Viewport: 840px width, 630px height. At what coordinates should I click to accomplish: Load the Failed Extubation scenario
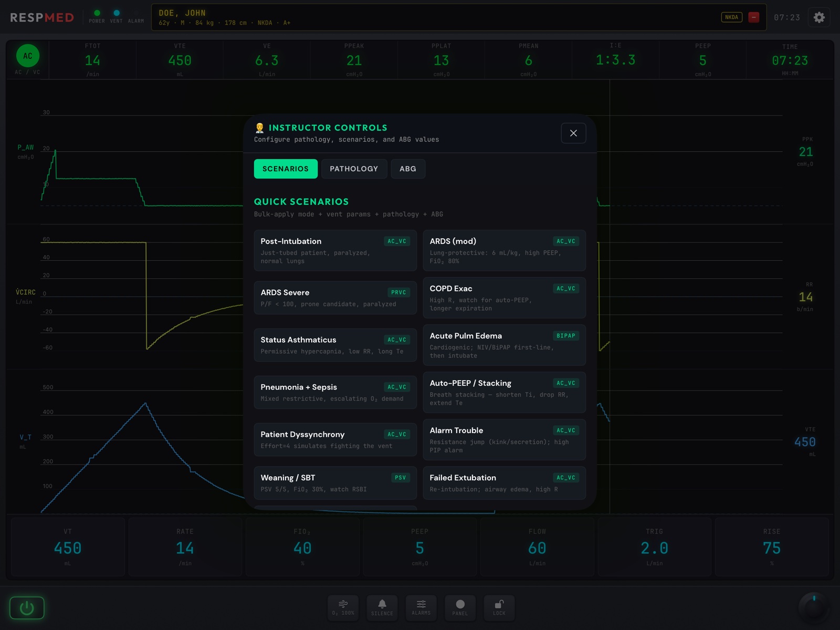504,482
